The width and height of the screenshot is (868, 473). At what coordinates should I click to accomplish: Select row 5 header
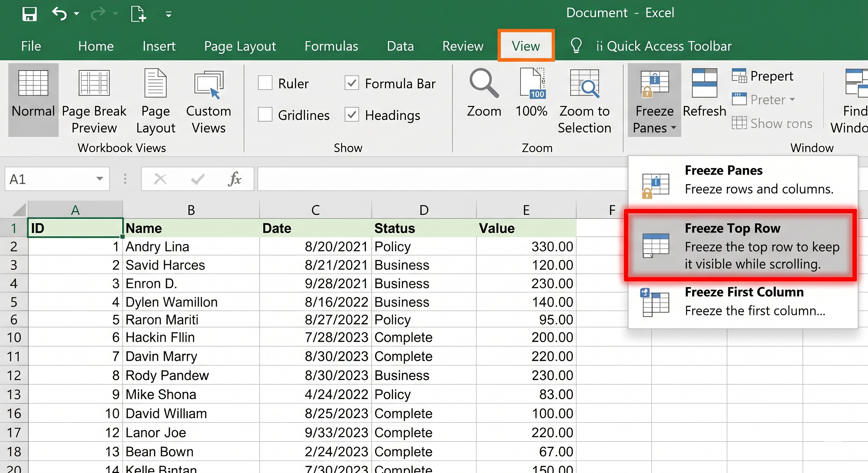[14, 302]
